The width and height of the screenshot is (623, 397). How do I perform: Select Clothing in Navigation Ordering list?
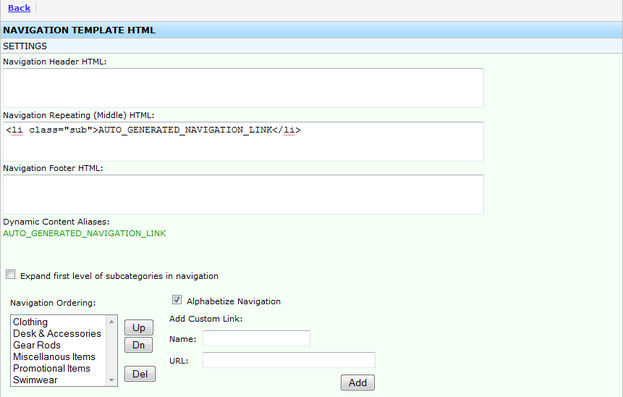click(30, 322)
